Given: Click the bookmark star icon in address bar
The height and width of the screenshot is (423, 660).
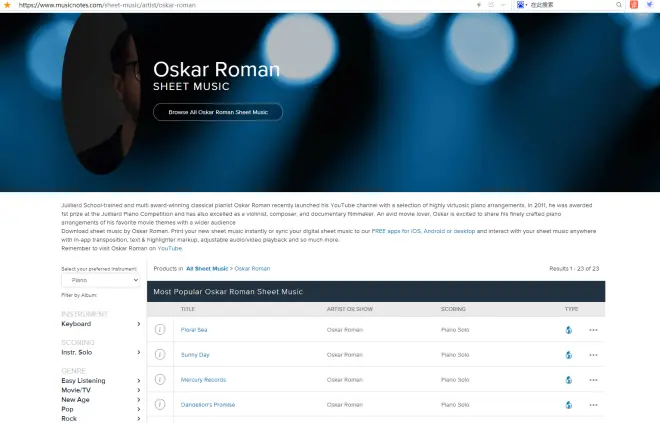Looking at the screenshot, I should [x=7, y=5].
